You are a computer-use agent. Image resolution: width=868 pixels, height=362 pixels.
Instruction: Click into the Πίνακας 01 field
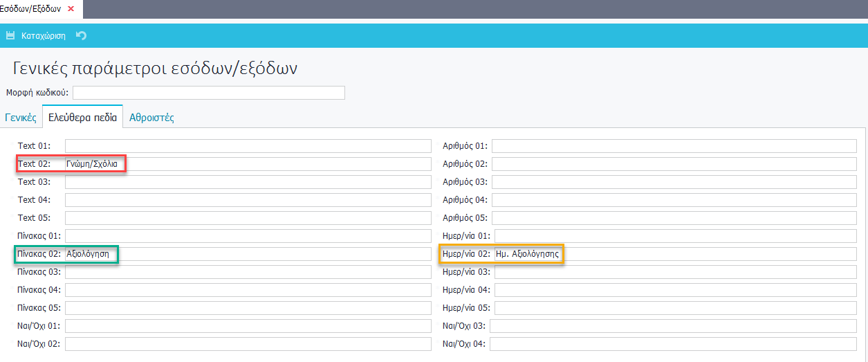click(248, 236)
